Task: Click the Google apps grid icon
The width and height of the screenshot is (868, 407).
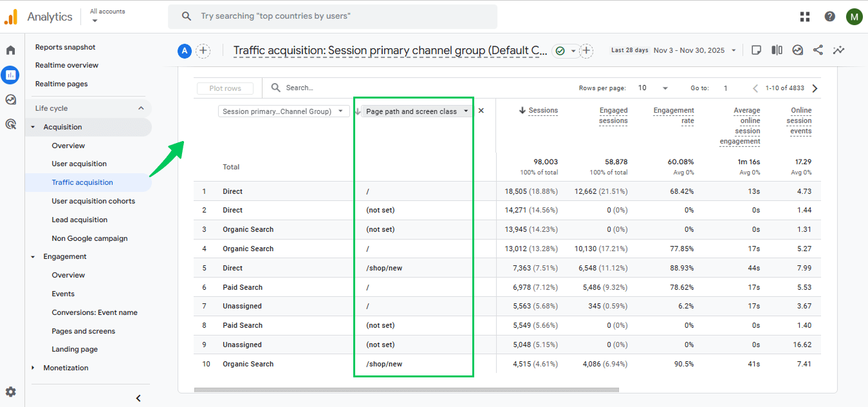Action: pos(805,17)
